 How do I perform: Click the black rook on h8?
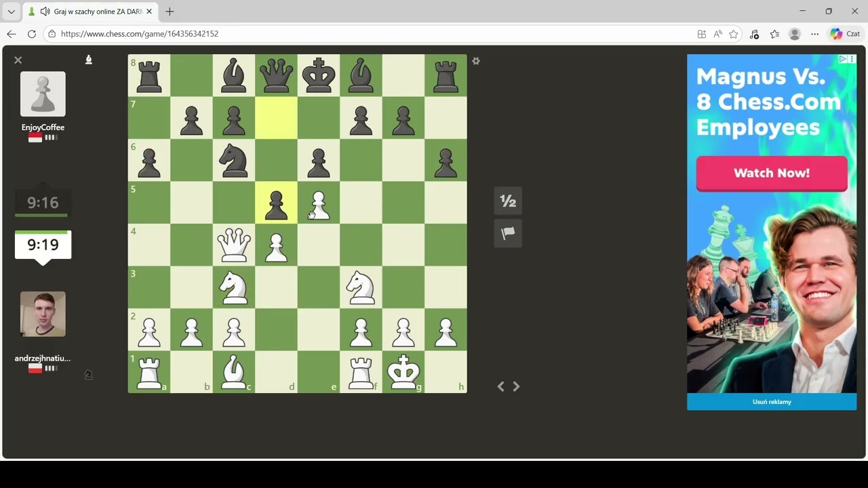446,75
